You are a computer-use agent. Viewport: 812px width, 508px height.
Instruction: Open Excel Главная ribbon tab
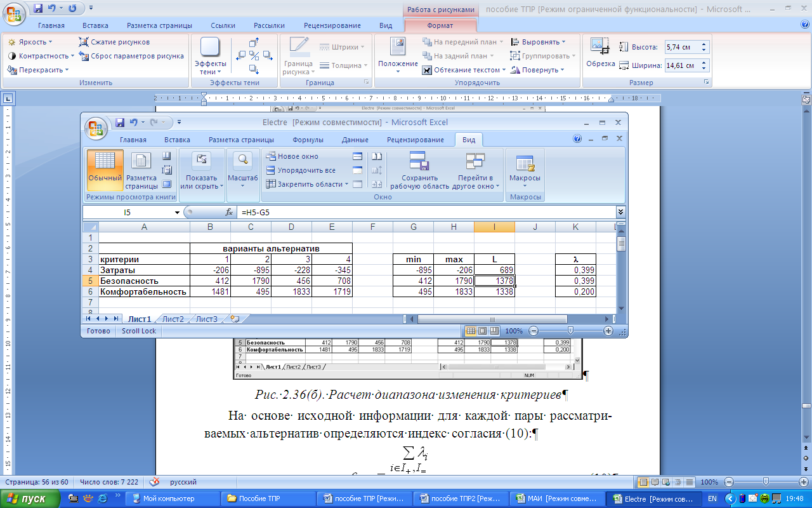point(133,140)
